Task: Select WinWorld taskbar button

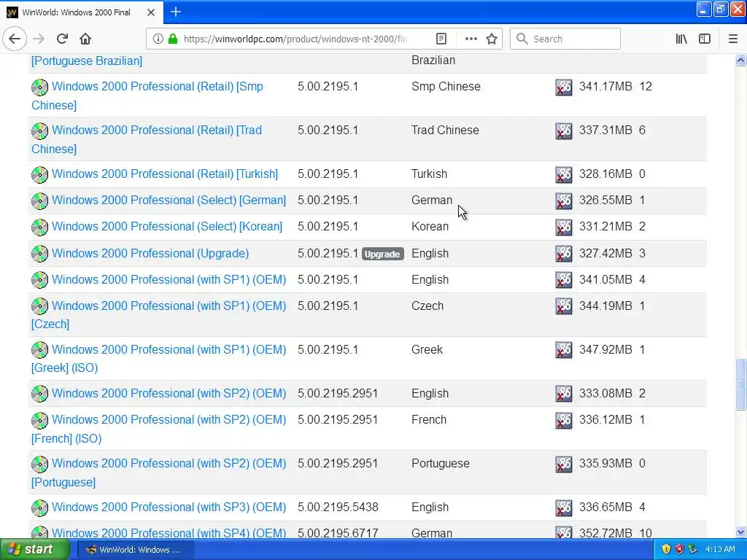Action: point(135,550)
